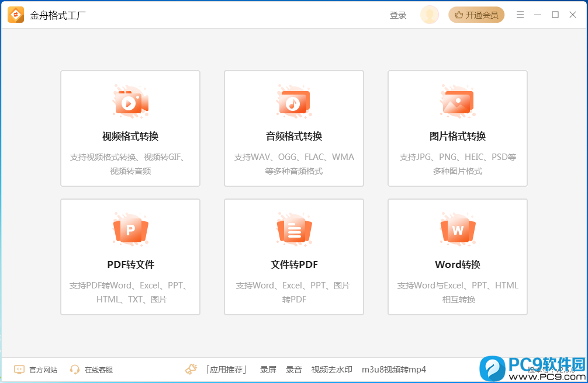Click the 「应用推荐」 label
Viewport: 588px width, 383px height.
tap(226, 370)
